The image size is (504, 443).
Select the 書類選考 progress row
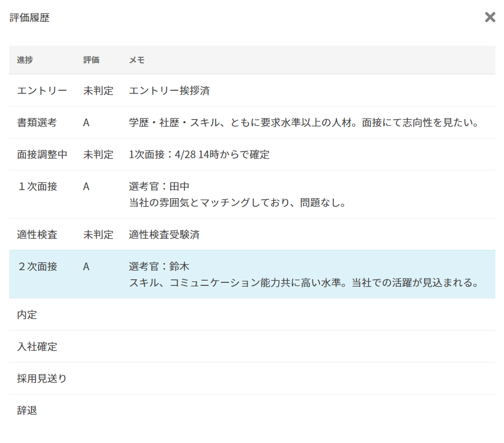(x=37, y=123)
